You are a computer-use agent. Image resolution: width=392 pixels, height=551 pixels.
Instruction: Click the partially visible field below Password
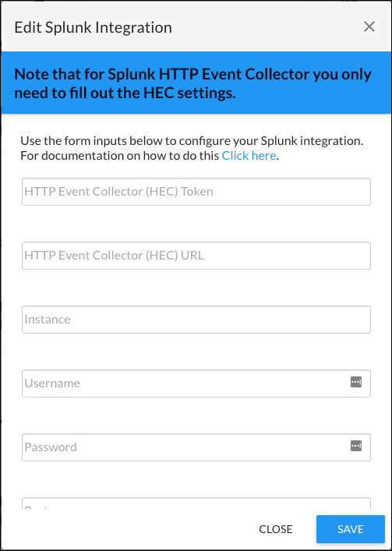point(196,503)
